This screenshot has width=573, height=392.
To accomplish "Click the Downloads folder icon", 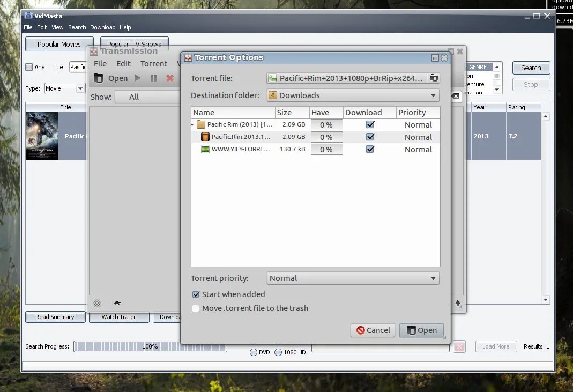I will (x=273, y=95).
